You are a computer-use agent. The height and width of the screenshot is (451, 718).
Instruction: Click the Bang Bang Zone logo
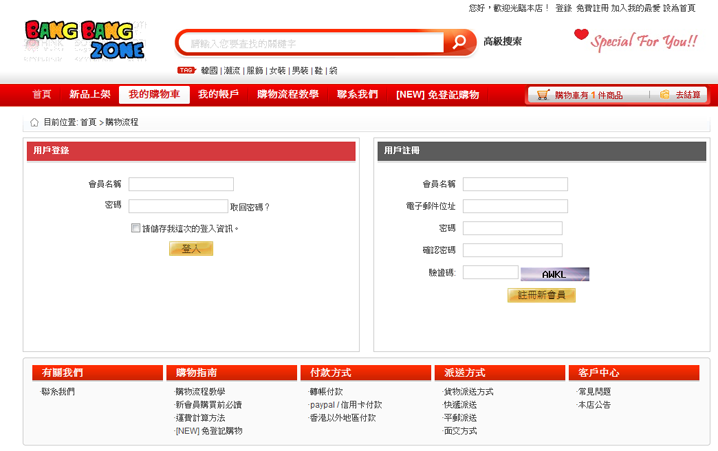[84, 40]
